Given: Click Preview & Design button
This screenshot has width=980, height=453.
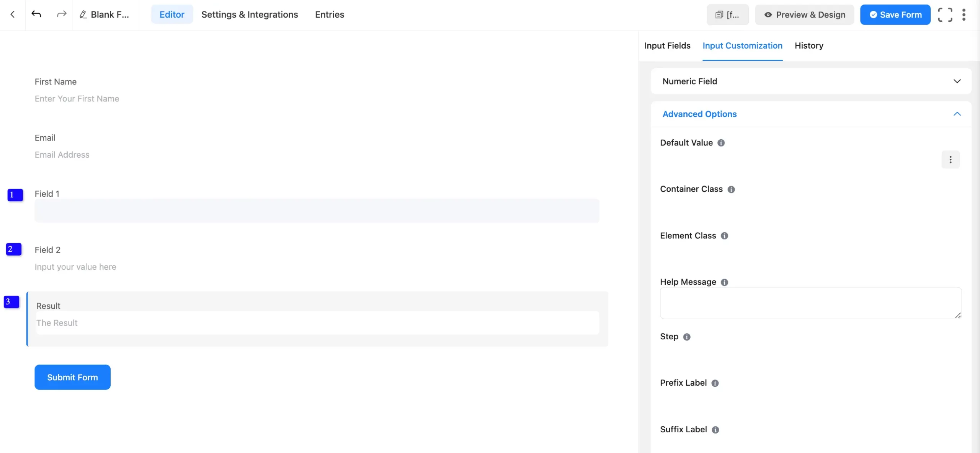Looking at the screenshot, I should 804,15.
